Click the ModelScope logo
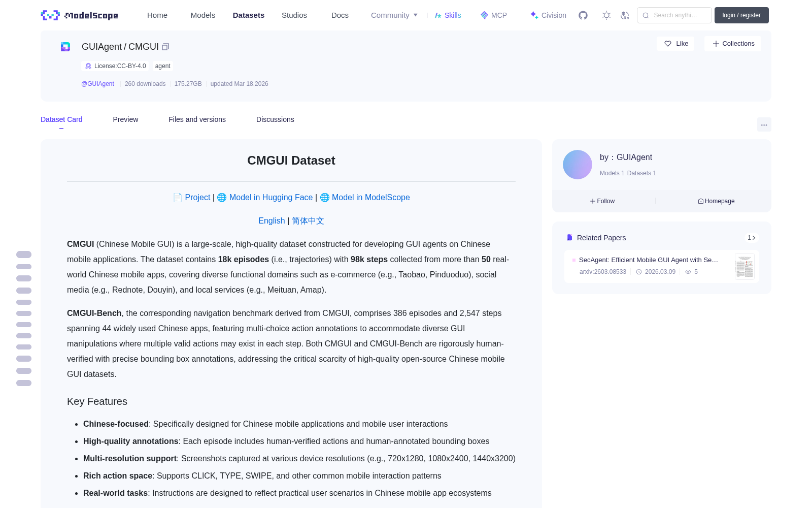Image resolution: width=812 pixels, height=508 pixels. (80, 15)
